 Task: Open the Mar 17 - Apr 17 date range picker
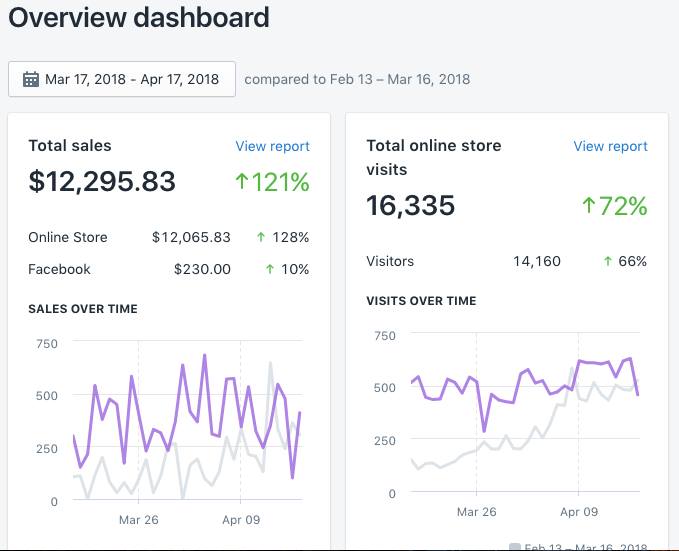click(x=122, y=79)
